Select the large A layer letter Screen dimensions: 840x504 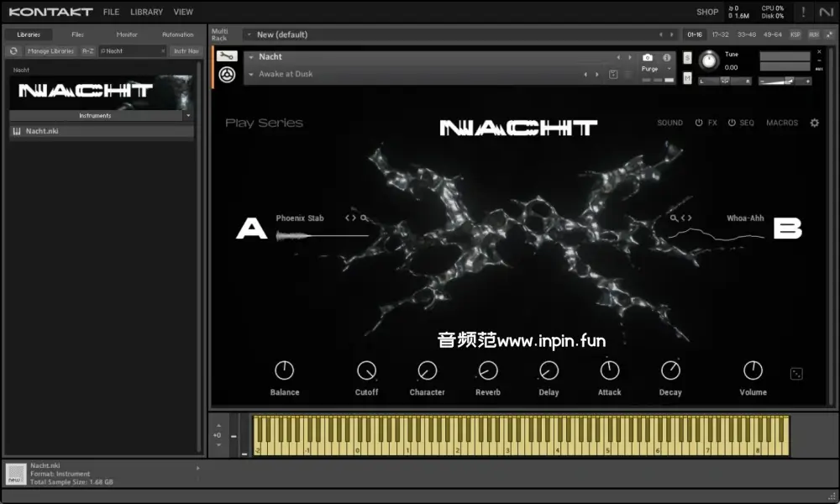252,228
